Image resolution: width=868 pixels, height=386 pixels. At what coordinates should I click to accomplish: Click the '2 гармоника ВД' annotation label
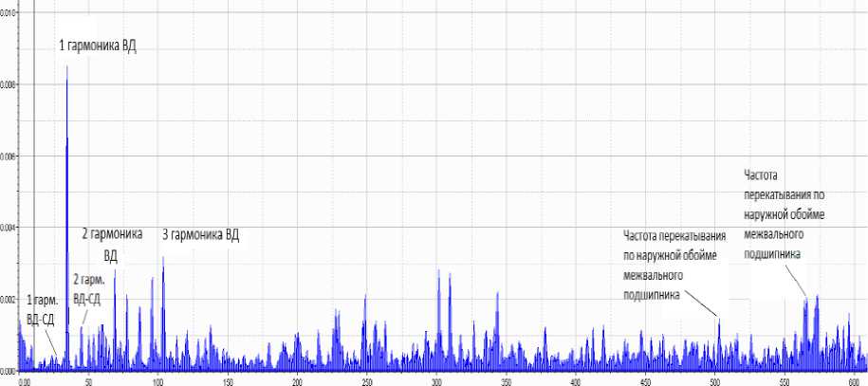click(x=112, y=245)
